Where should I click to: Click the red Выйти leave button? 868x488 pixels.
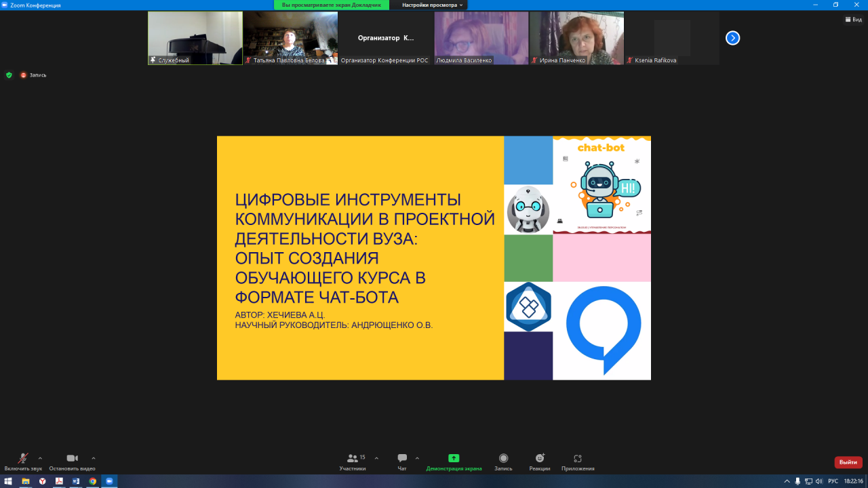848,462
